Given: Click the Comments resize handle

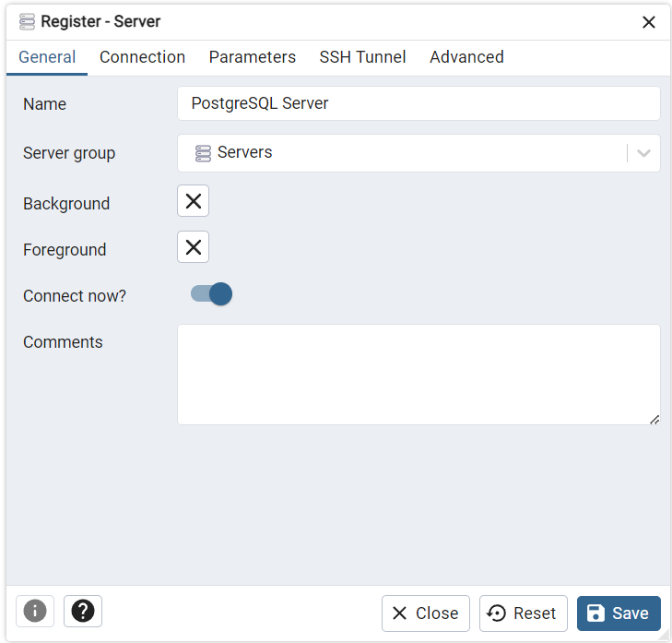Looking at the screenshot, I should (654, 420).
